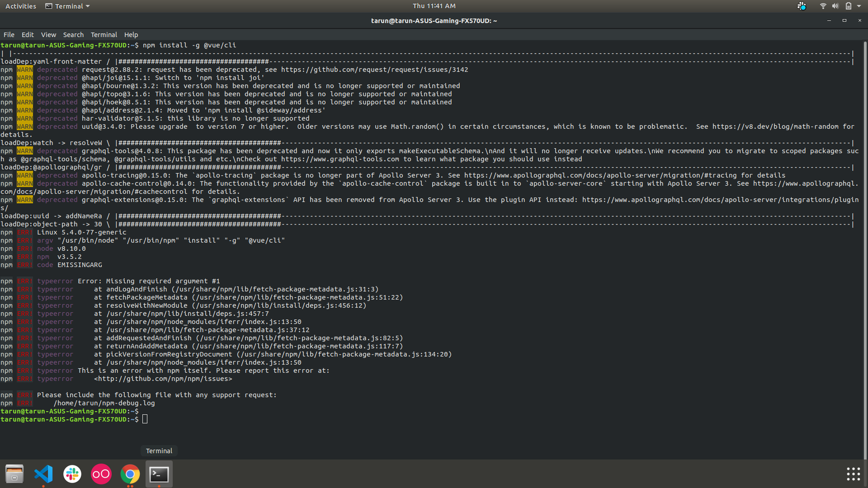Click the system apps grid icon bottom-right
Viewport: 868px width, 488px height.
tap(854, 474)
